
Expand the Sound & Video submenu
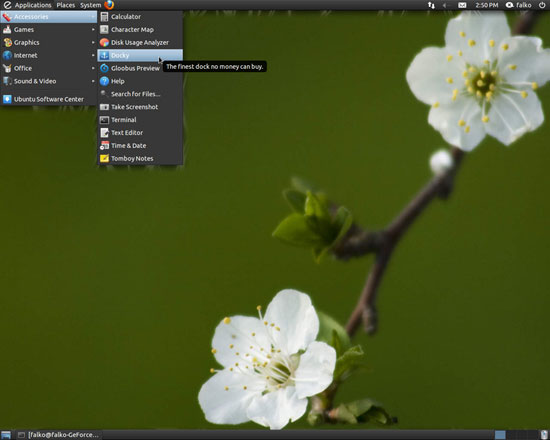[x=48, y=81]
